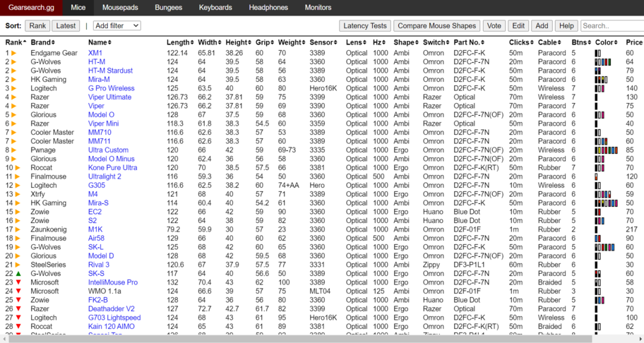Viewport: 644px width, 343px height.
Task: Click the orange arrow in the Viper Mini row
Action: (13, 124)
